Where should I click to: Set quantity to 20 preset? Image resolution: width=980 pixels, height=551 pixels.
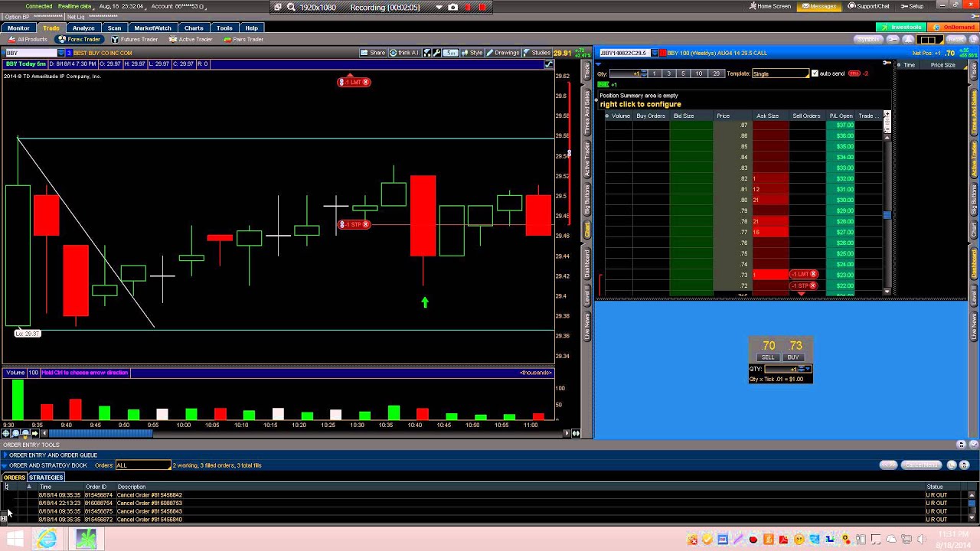(x=717, y=73)
